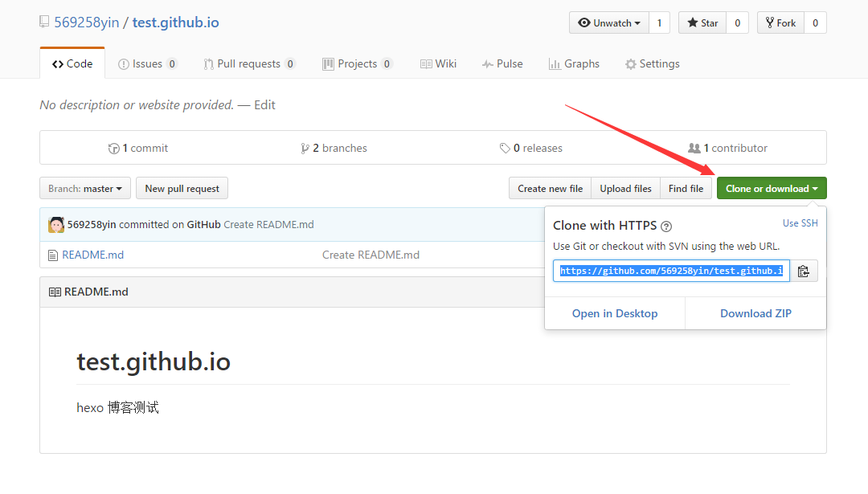Star the test.github.io repository

pos(702,23)
